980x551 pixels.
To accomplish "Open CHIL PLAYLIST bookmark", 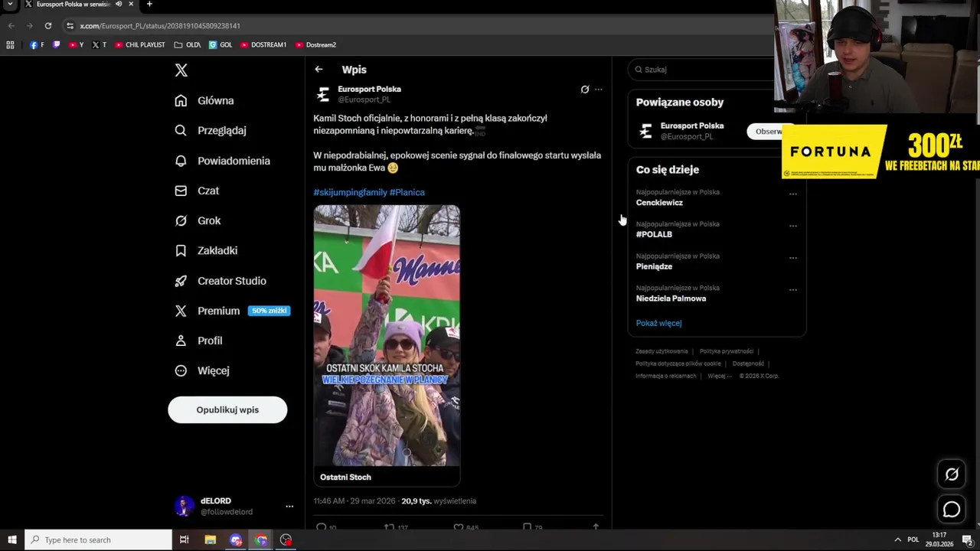I will point(140,45).
